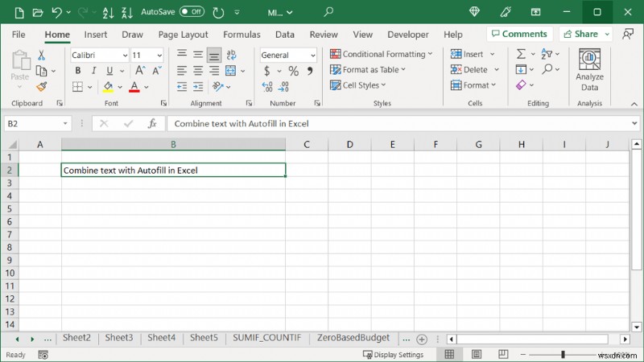Open Name Box B2 dropdown
Image resolution: width=644 pixels, height=362 pixels.
pyautogui.click(x=65, y=124)
